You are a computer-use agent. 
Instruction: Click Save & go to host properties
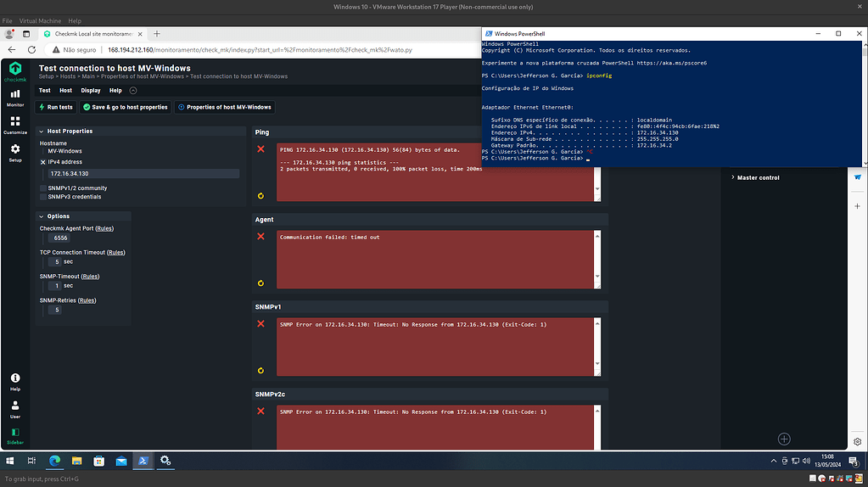point(125,107)
